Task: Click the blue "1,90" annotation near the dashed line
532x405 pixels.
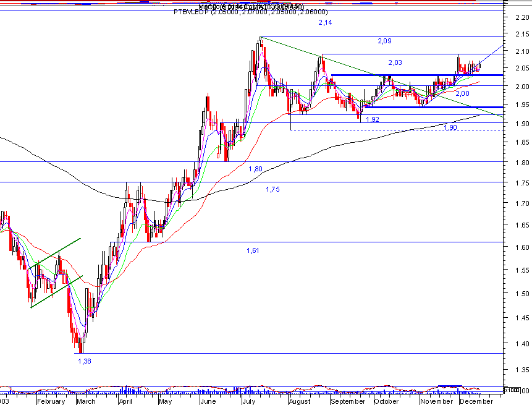Action: click(x=450, y=127)
